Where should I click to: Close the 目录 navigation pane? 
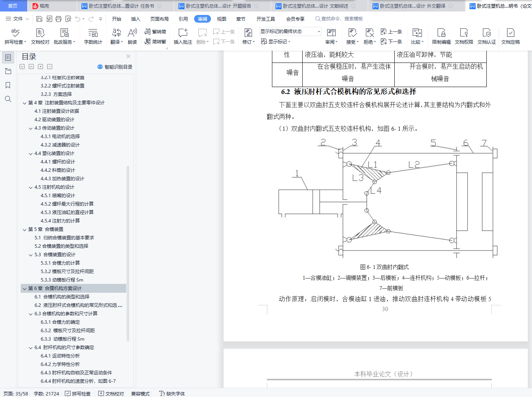pyautogui.click(x=128, y=56)
